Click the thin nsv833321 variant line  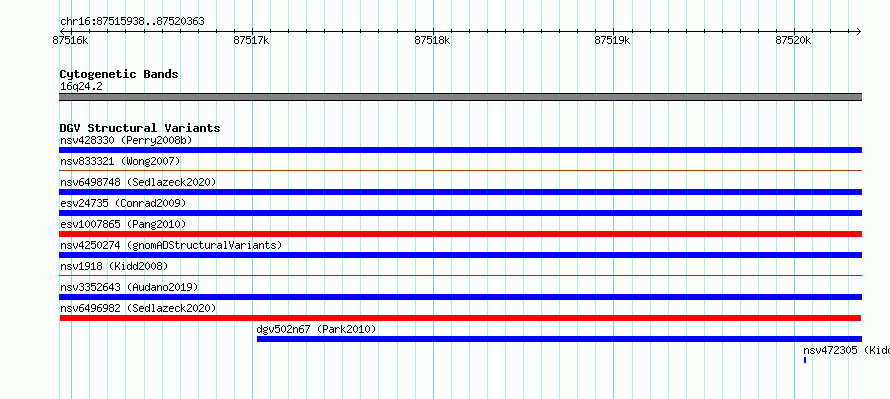[460, 170]
